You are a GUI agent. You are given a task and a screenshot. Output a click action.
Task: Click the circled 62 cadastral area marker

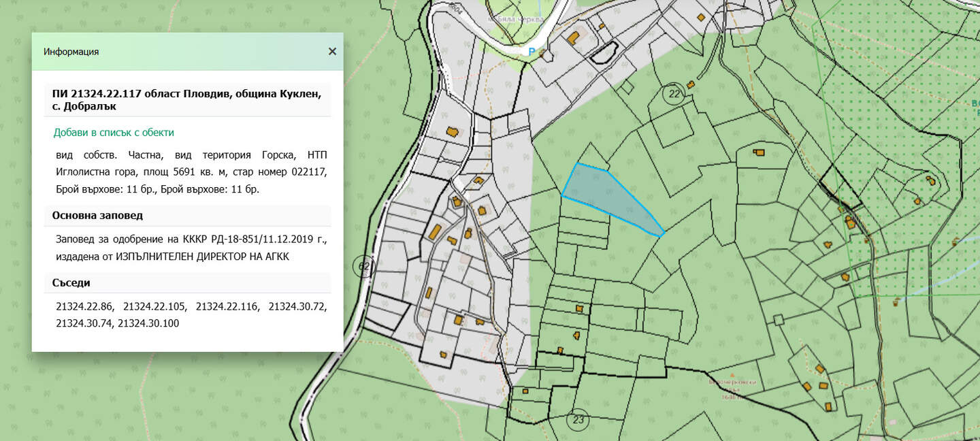(365, 265)
